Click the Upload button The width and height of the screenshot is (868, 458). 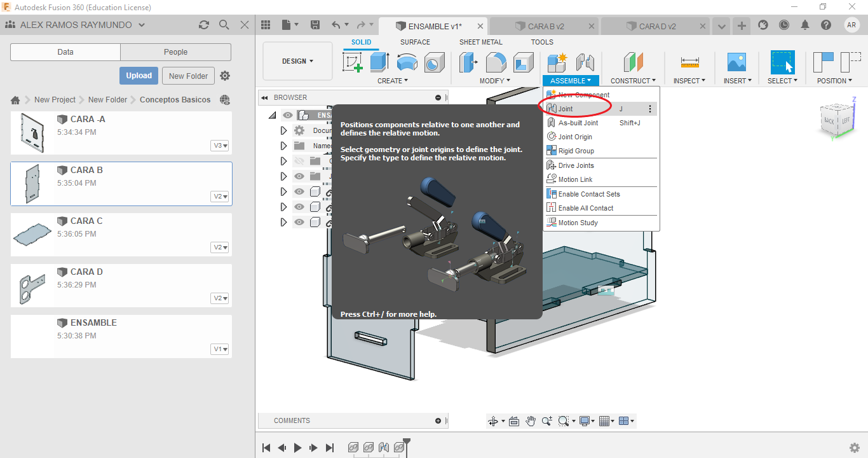139,76
